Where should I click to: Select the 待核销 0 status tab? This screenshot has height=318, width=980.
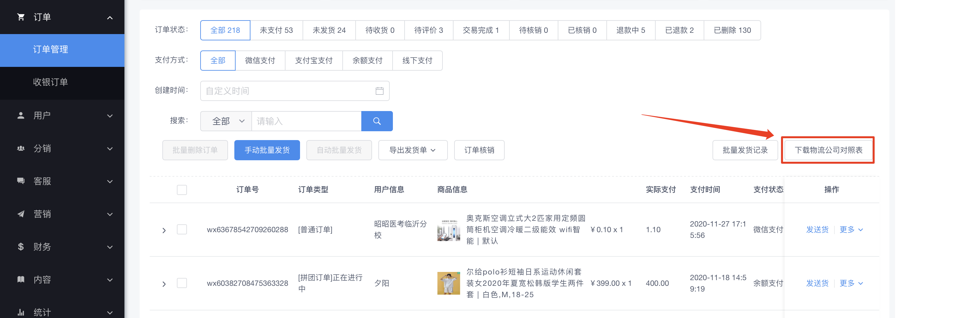[x=533, y=30]
